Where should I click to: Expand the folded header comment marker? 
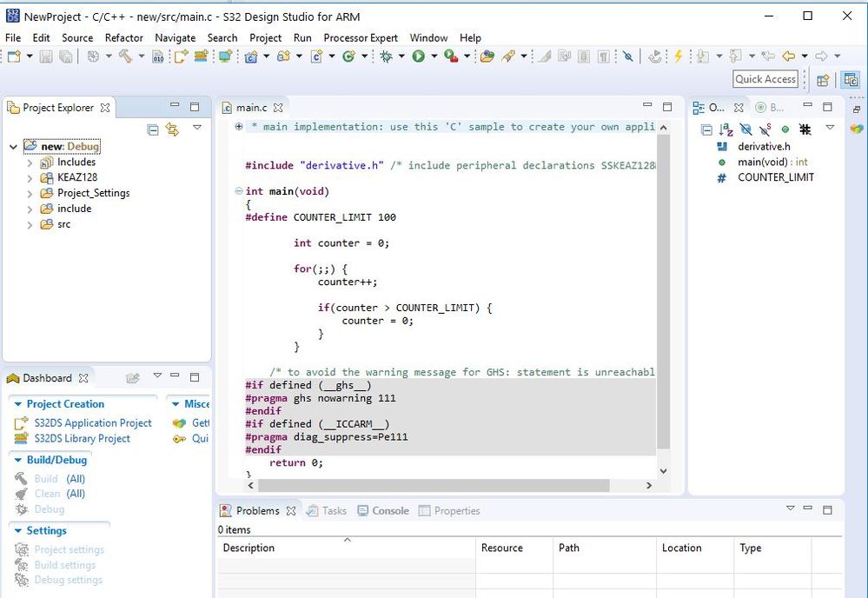239,126
